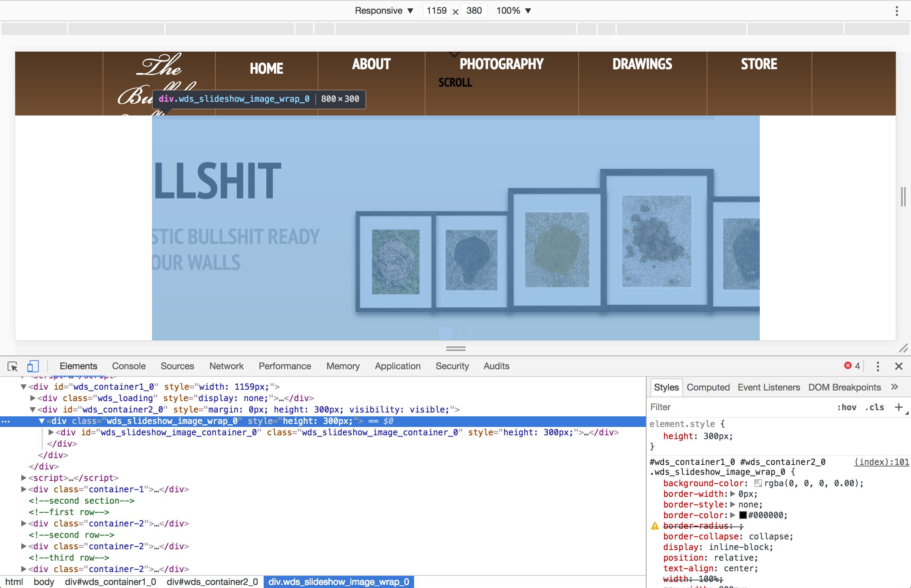The width and height of the screenshot is (911, 588).
Task: Toggle the device toolbar icon
Action: pyautogui.click(x=33, y=367)
